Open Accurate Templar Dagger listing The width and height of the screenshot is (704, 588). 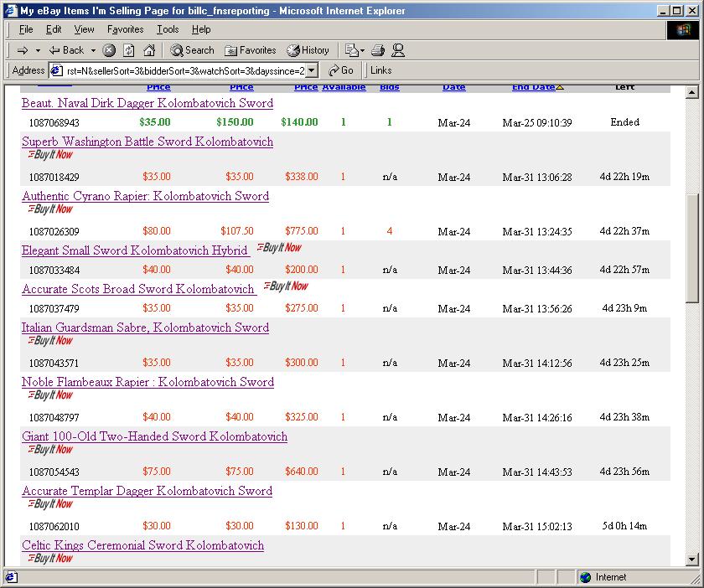click(x=148, y=491)
